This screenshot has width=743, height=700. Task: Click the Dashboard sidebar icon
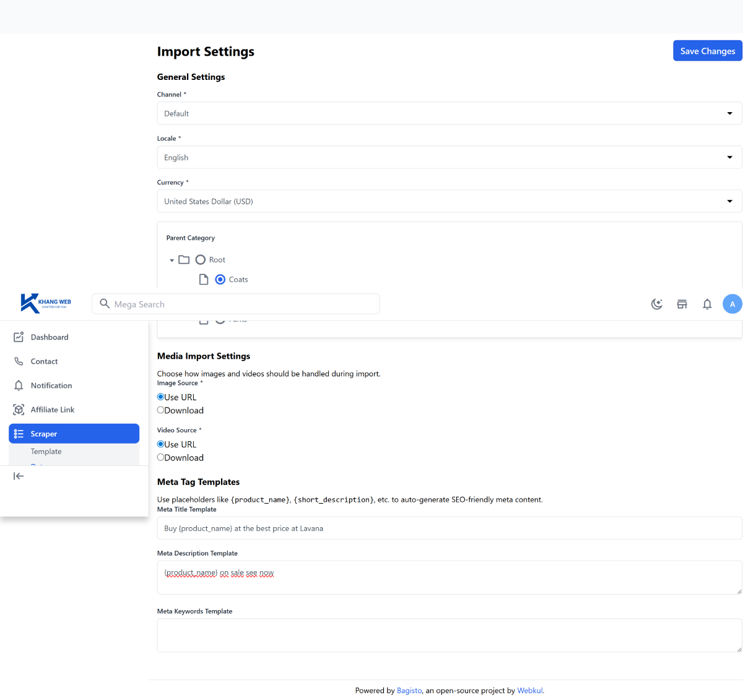[19, 337]
